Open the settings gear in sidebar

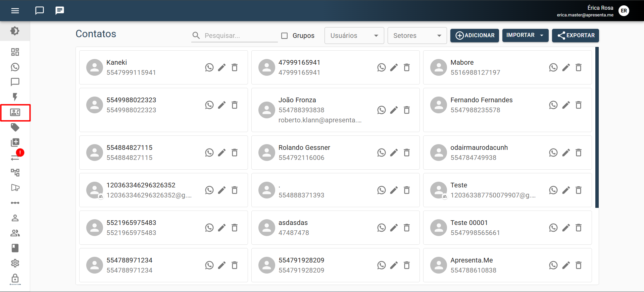click(x=15, y=263)
